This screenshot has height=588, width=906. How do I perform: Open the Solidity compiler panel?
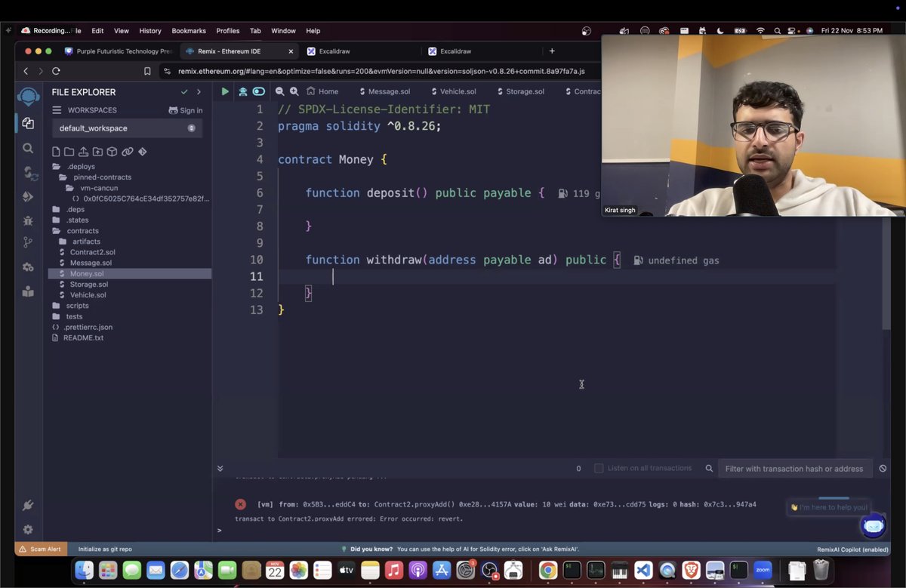point(28,174)
